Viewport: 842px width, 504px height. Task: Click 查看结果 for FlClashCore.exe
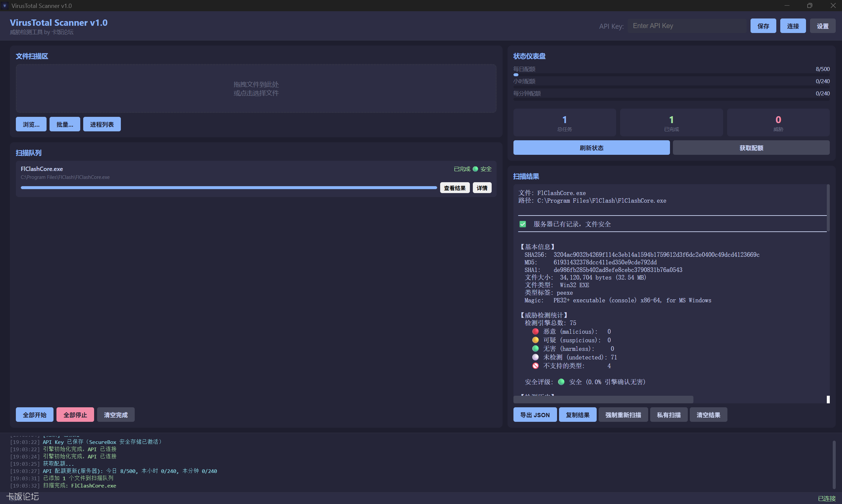click(454, 188)
